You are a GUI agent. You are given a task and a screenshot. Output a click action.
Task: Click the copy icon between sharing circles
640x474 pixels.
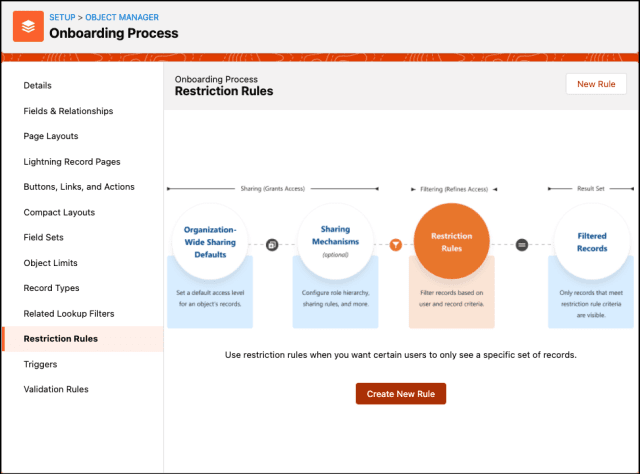tap(272, 244)
